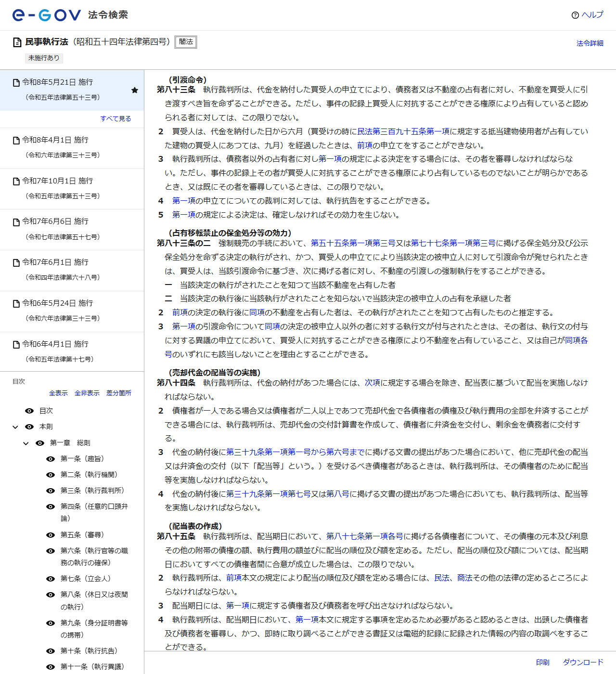The image size is (616, 674).
Task: Click the star icon on 令和8年5月21日 version
Action: tap(135, 90)
